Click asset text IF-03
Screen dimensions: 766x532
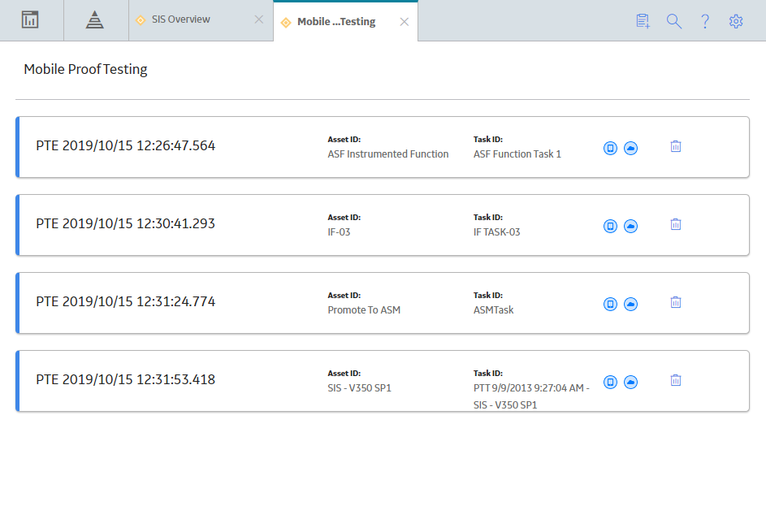pyautogui.click(x=339, y=232)
